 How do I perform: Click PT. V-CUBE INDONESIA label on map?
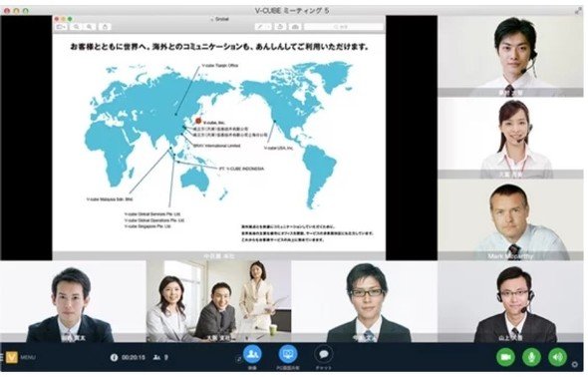click(x=241, y=169)
